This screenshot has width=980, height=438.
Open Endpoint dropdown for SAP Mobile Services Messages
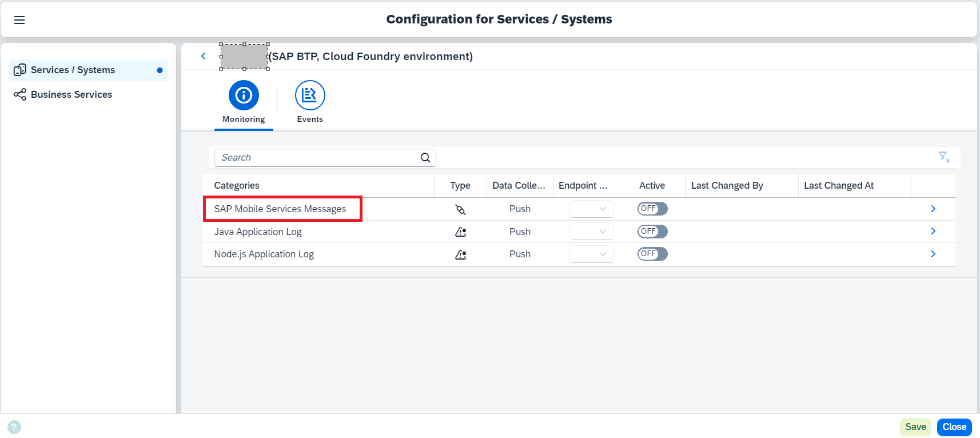[x=591, y=209]
